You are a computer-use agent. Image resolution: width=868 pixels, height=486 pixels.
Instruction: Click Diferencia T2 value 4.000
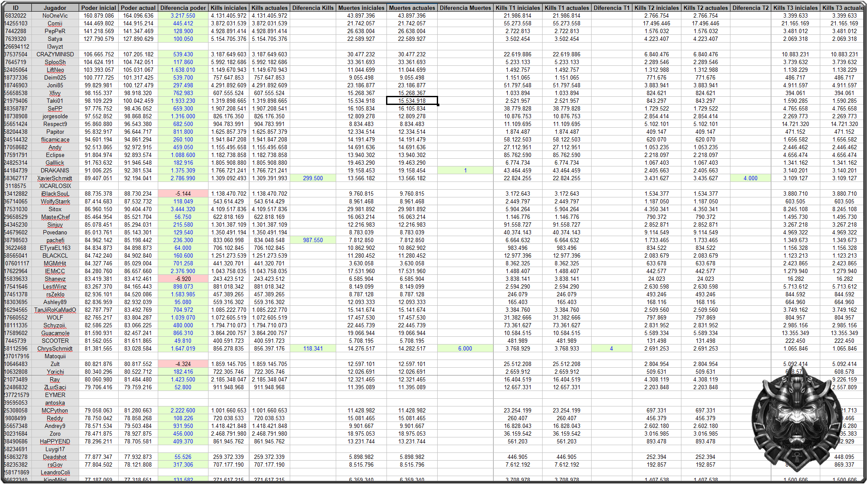pos(751,178)
